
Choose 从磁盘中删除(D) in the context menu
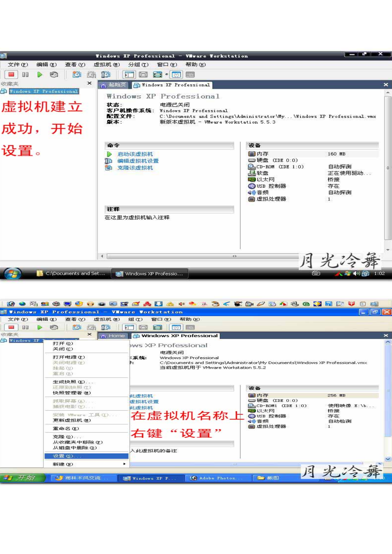tap(87, 448)
